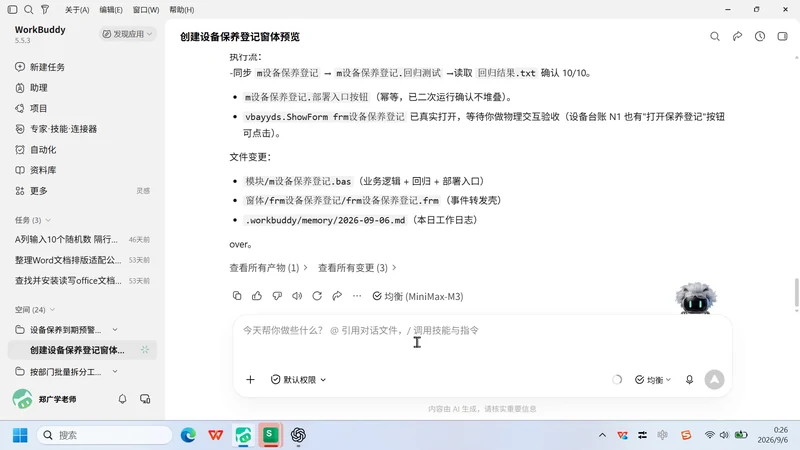Show hidden tray icons chevron

click(x=602, y=435)
